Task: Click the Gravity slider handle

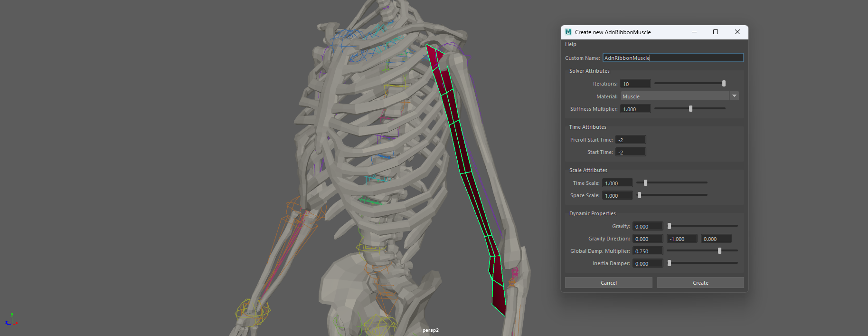Action: (x=669, y=226)
